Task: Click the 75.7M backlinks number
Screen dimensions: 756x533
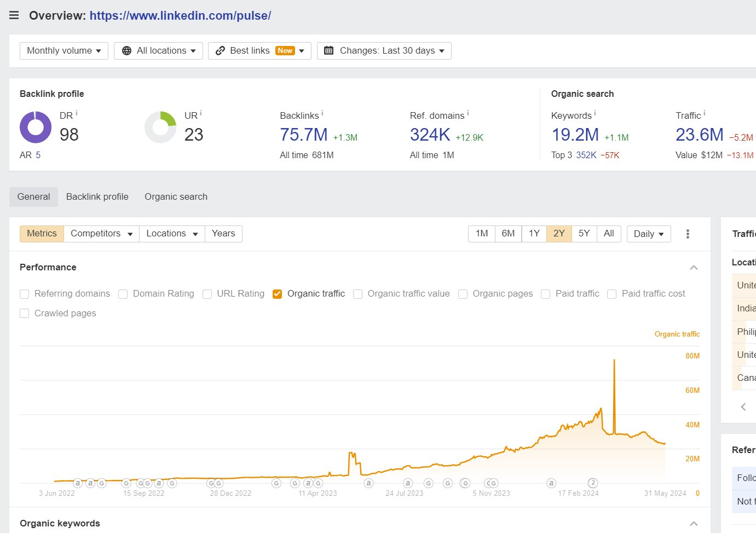Action: tap(304, 134)
